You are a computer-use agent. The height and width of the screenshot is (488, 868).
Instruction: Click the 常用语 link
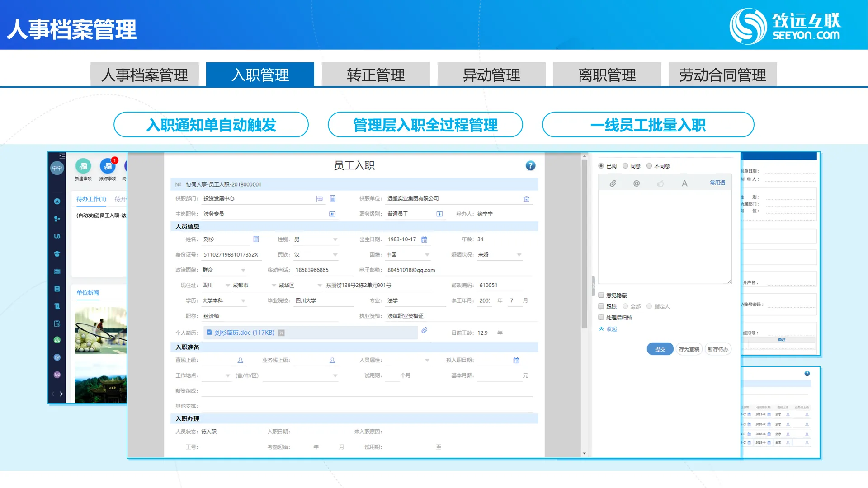pyautogui.click(x=717, y=183)
